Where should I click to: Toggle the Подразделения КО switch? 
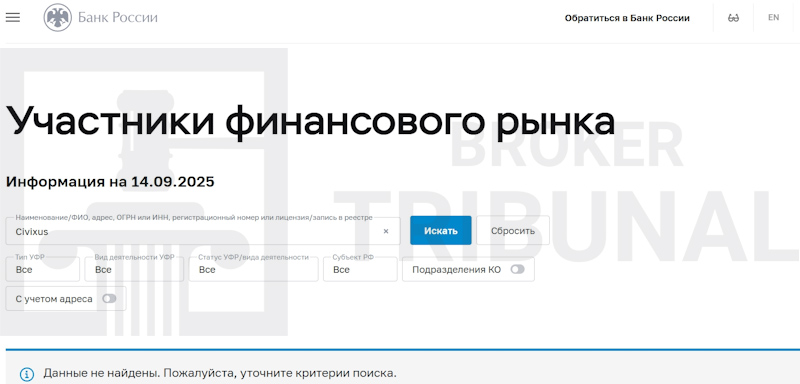click(x=517, y=269)
